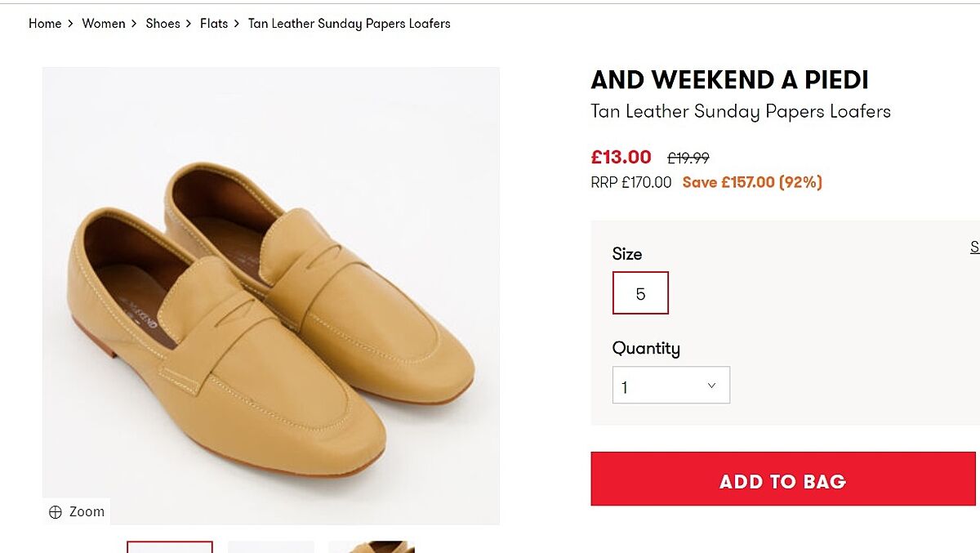980x553 pixels.
Task: Open the cut-off size guide link beside Size
Action: click(x=974, y=248)
